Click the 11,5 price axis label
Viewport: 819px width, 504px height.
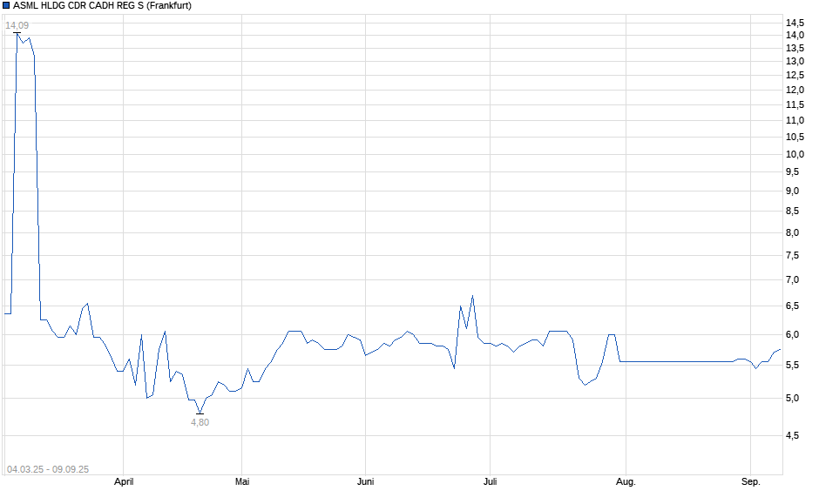pyautogui.click(x=795, y=104)
